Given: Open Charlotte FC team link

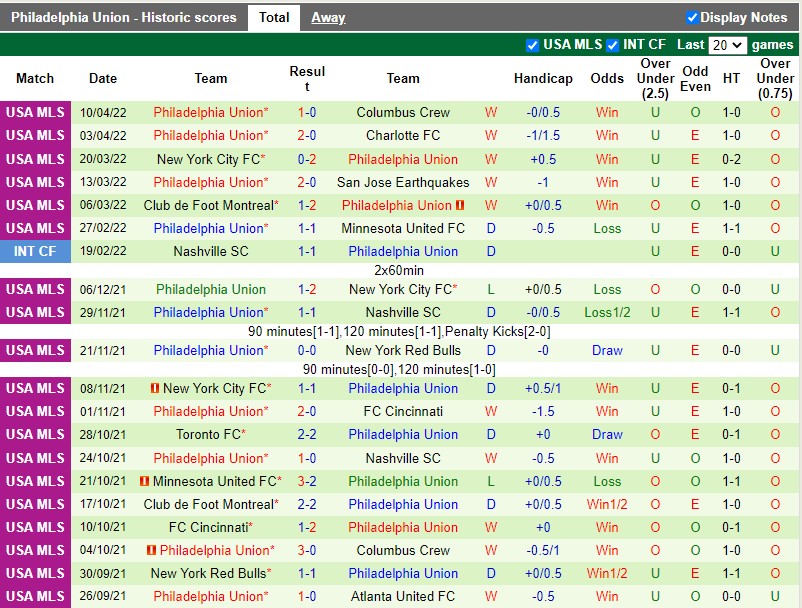Looking at the screenshot, I should click(403, 136).
